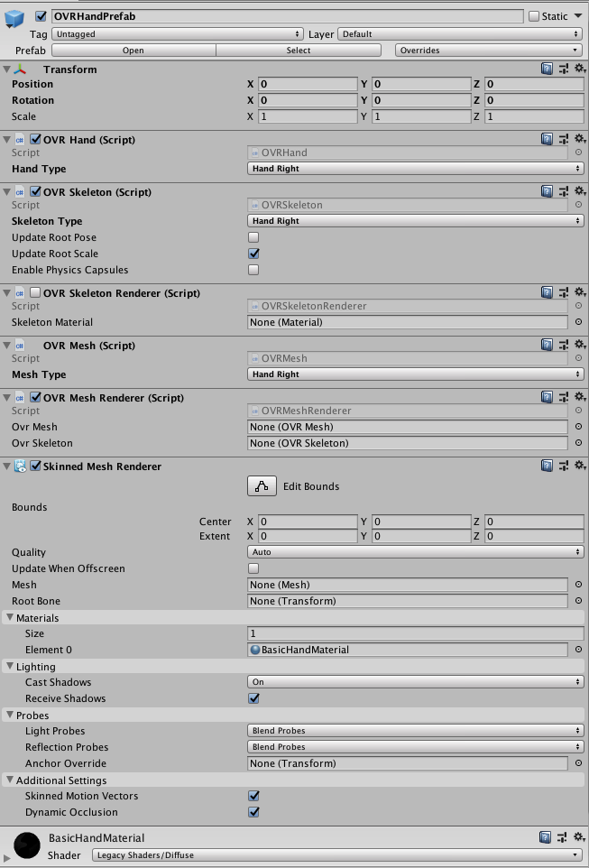Open OVR Hand gear settings menu
The height and width of the screenshot is (868, 589).
[x=580, y=139]
